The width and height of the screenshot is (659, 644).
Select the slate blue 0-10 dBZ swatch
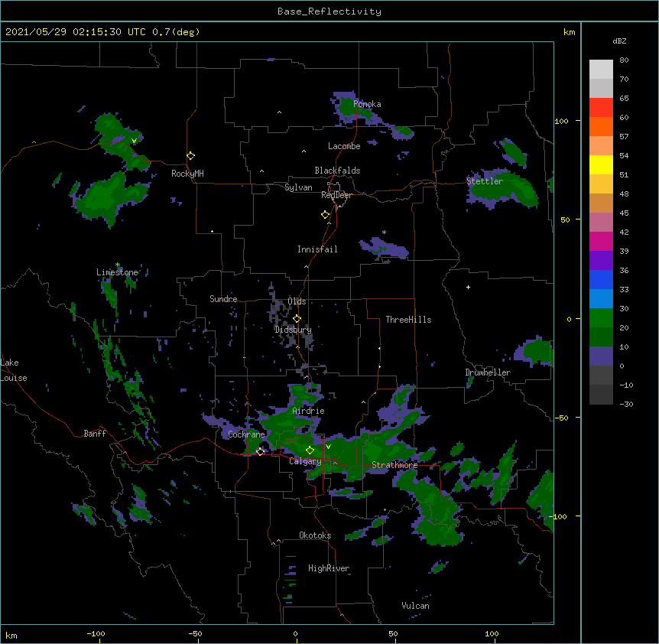[x=601, y=356]
